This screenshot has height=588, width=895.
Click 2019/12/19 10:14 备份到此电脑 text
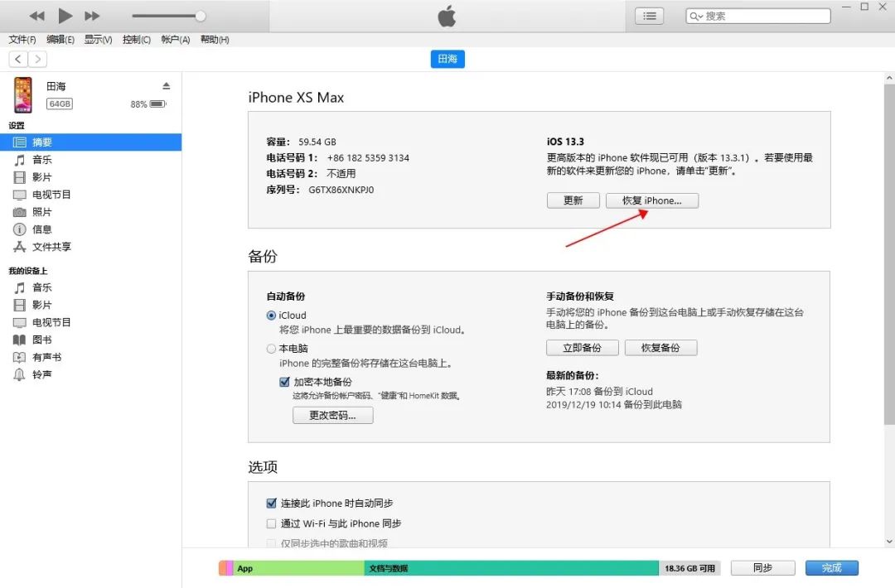(x=614, y=405)
